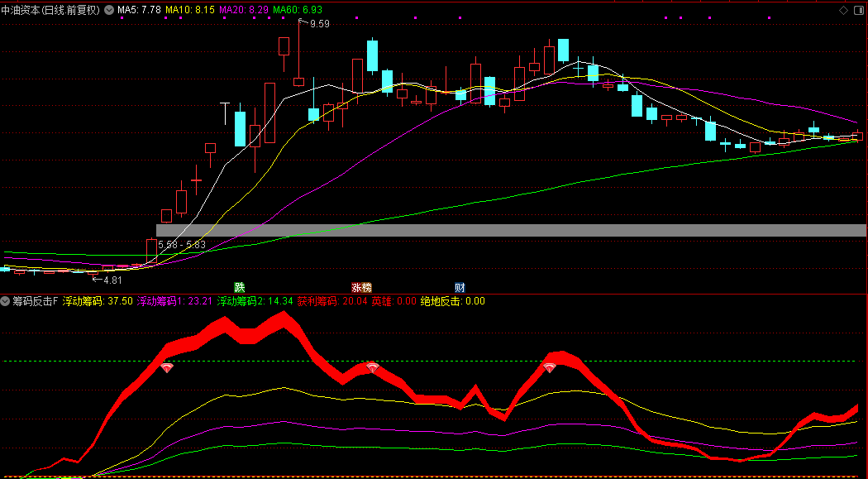Select the MA20: 8.29 label
Screen dimensions: 868x479
pyautogui.click(x=244, y=10)
